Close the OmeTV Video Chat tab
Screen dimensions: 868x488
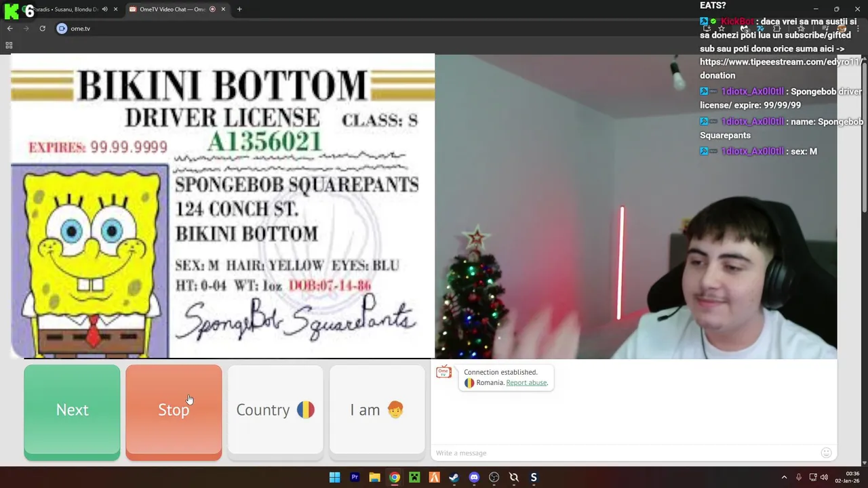point(223,9)
